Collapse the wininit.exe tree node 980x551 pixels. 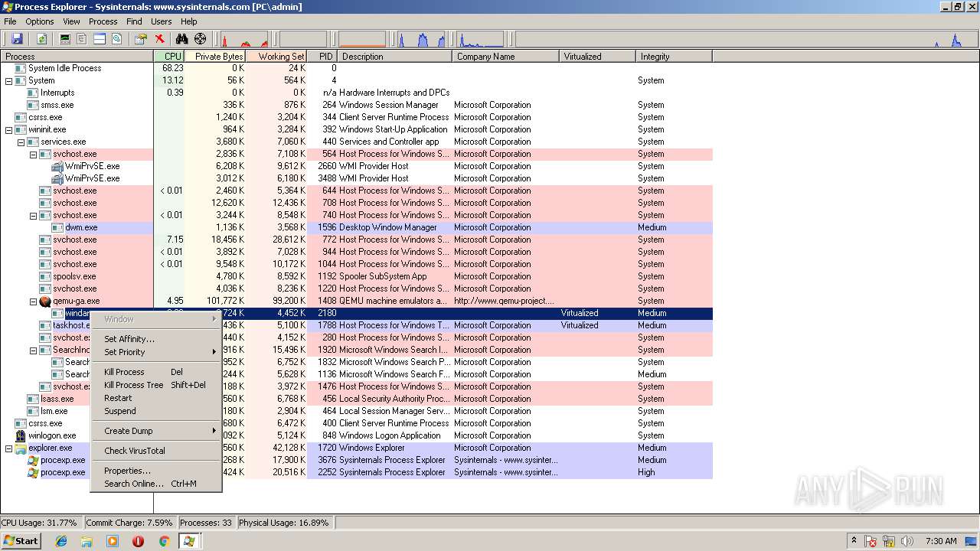pyautogui.click(x=8, y=129)
